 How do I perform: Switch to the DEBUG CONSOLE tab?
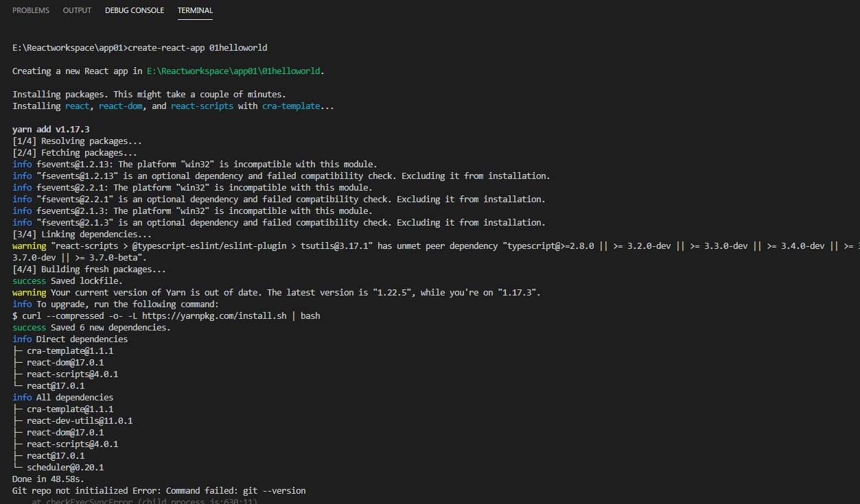click(135, 10)
